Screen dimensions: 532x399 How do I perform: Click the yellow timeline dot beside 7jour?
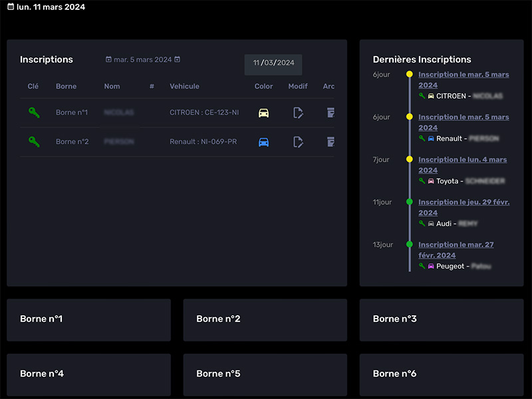pyautogui.click(x=410, y=160)
